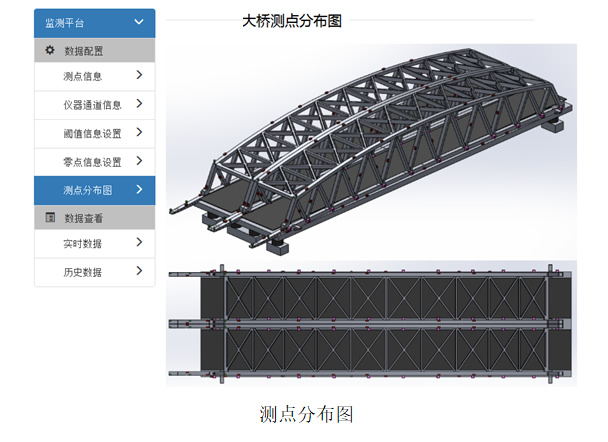Image resolution: width=608 pixels, height=442 pixels.
Task: Click the gear icon beside 数据配置
Action: click(50, 50)
